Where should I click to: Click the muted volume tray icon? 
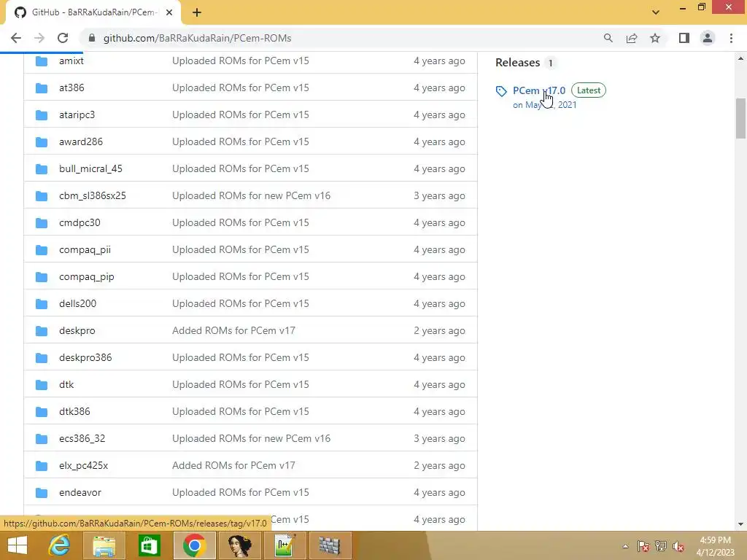point(678,546)
